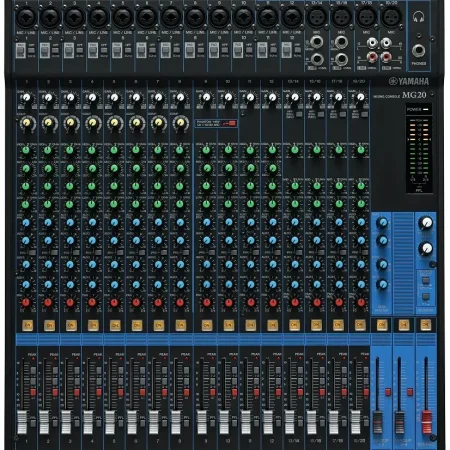Click the GAIN knob on channel 19/20
This screenshot has height=450, width=450.
pos(361,98)
